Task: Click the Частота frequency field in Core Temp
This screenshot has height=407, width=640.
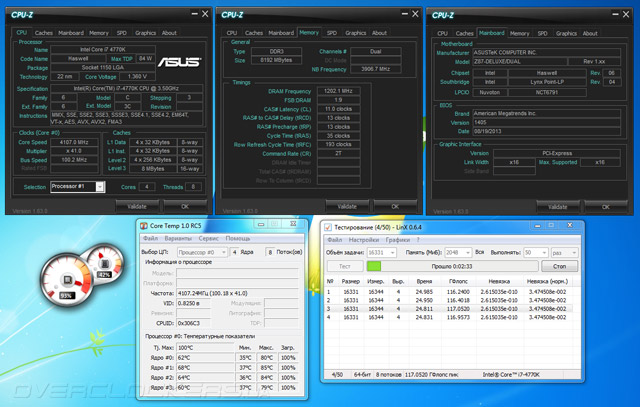Action: 237,293
